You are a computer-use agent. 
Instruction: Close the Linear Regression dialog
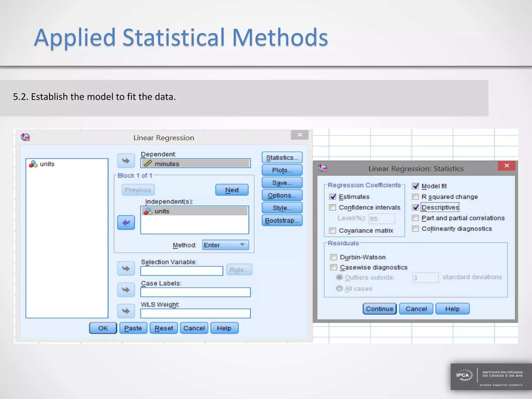pyautogui.click(x=300, y=135)
